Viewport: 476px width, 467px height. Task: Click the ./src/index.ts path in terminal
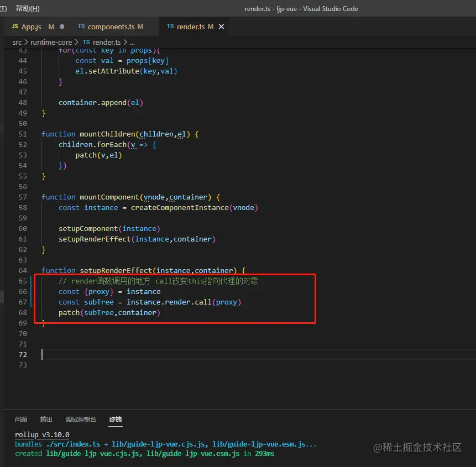(73, 444)
